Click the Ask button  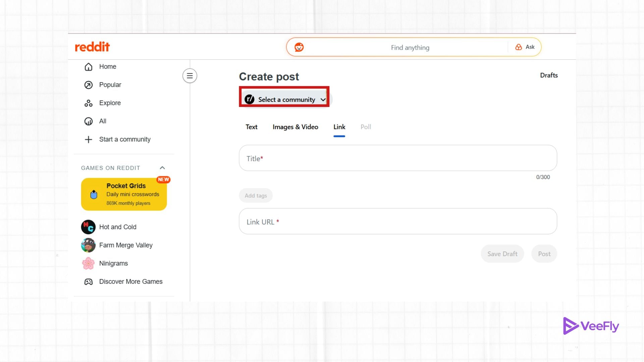pyautogui.click(x=525, y=47)
